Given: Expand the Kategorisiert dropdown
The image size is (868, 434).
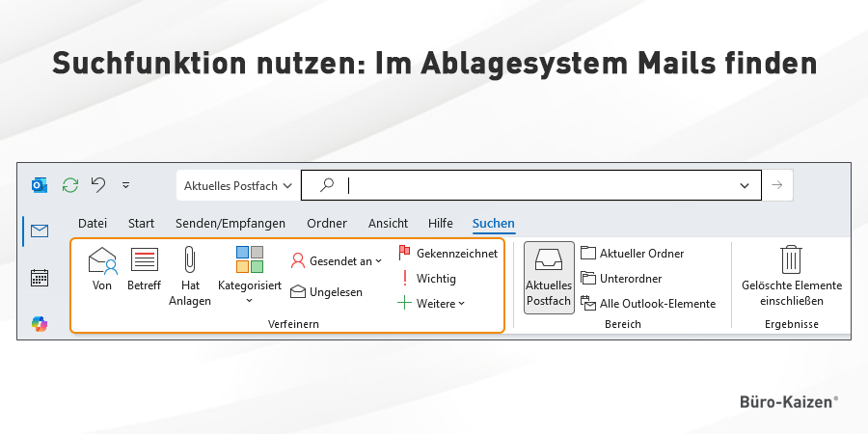Looking at the screenshot, I should tap(249, 300).
